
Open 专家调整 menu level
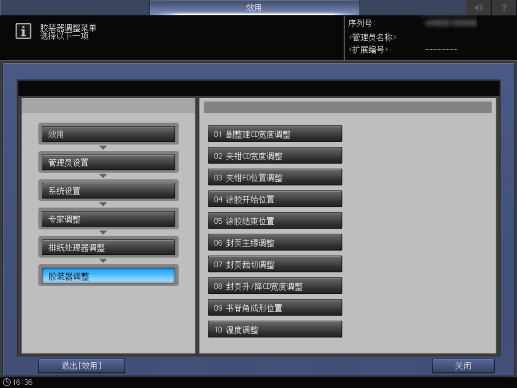(x=108, y=219)
